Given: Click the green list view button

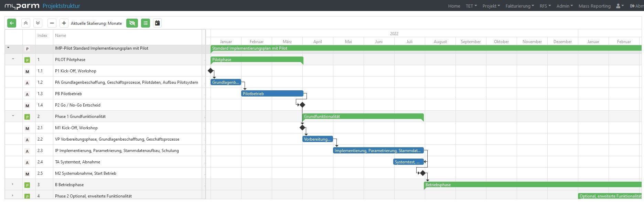Looking at the screenshot, I should [146, 23].
